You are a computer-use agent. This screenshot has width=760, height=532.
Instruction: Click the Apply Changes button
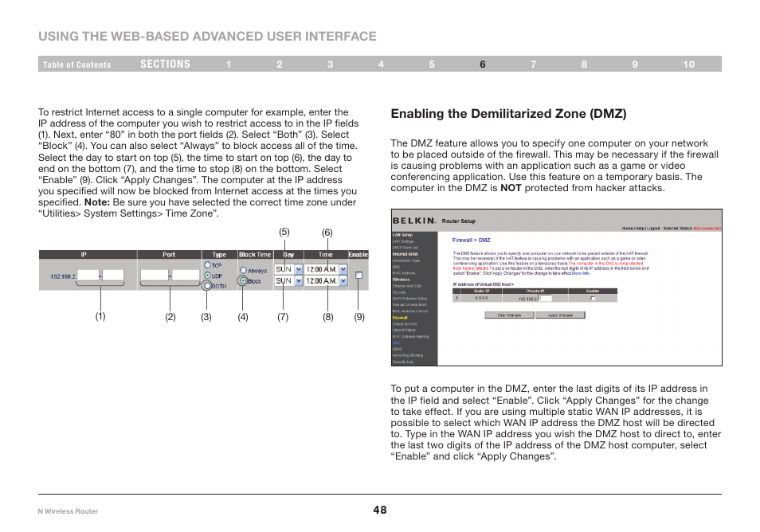tap(560, 315)
